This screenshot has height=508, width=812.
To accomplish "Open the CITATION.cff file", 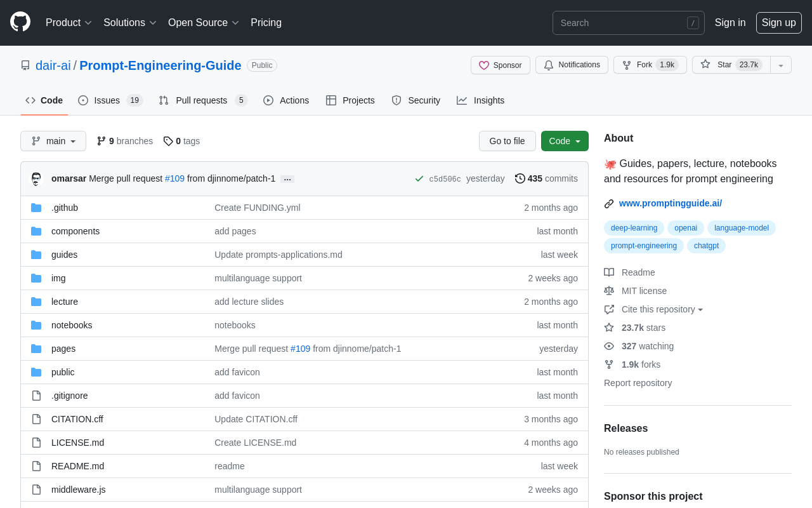I will click(x=77, y=419).
